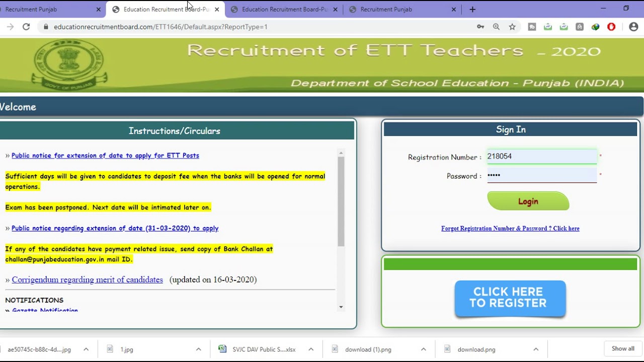644x362 pixels.
Task: Click the zoom magnifier icon in address bar
Action: point(496,27)
